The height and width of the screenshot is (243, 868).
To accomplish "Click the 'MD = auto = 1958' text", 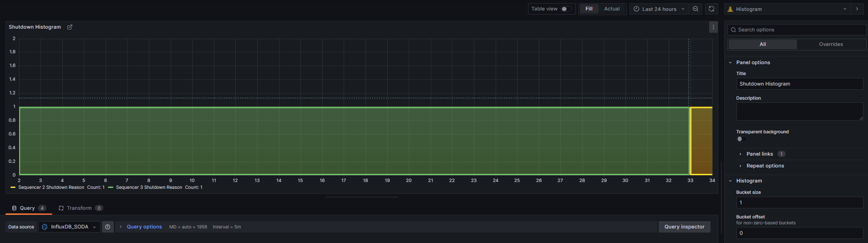I will click(188, 227).
